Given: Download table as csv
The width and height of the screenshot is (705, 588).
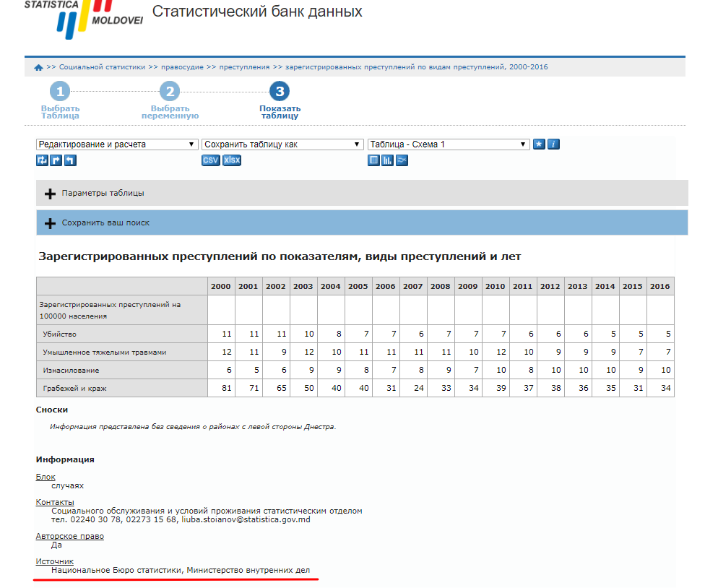Looking at the screenshot, I should [210, 160].
